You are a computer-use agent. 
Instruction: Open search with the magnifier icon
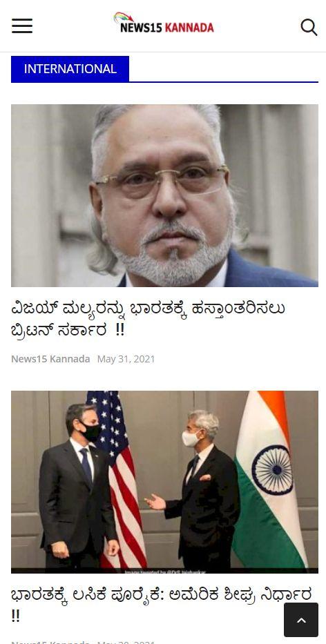coord(309,27)
